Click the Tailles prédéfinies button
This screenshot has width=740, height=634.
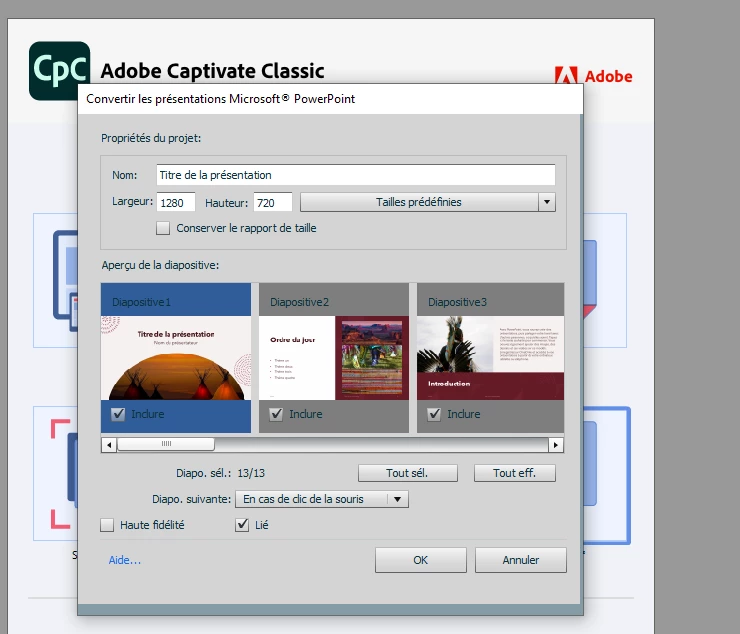click(x=419, y=202)
